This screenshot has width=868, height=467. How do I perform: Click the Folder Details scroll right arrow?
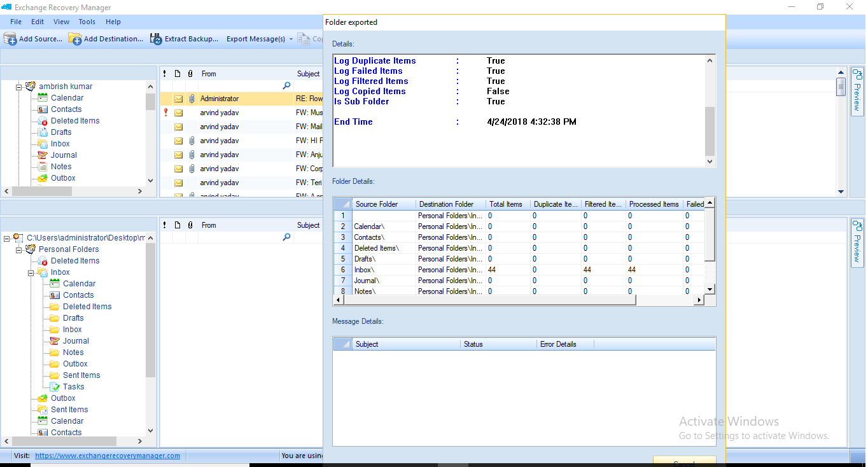pos(699,300)
